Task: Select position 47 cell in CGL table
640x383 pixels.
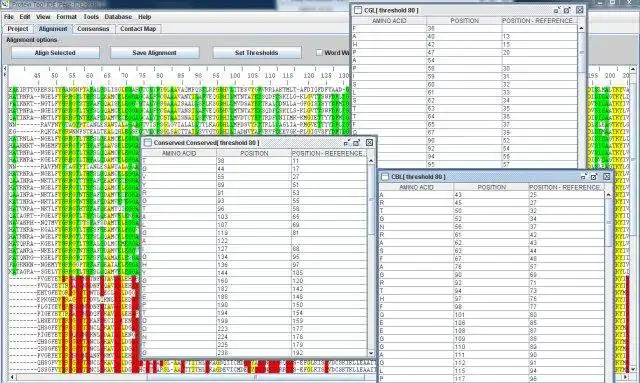Action: [464, 52]
